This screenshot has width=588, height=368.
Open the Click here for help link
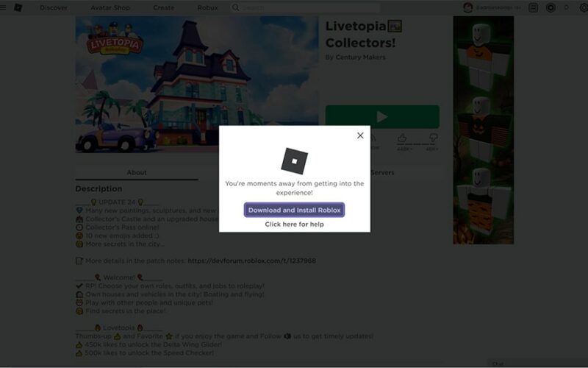point(295,224)
